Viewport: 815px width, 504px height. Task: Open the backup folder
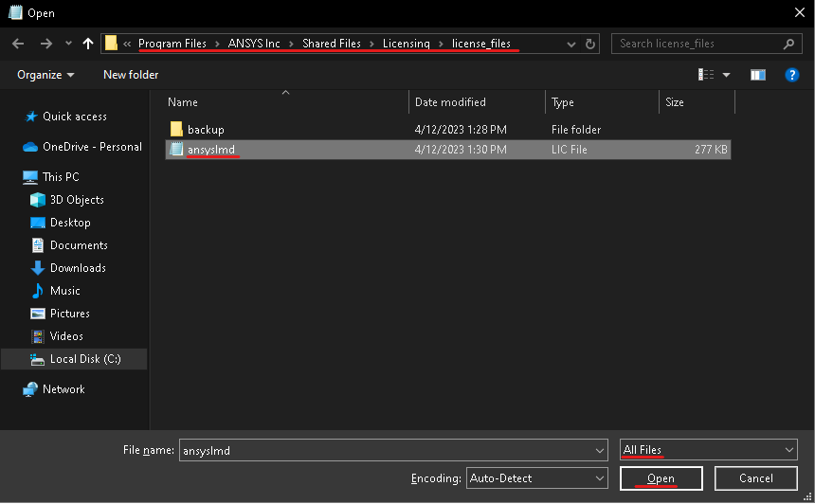click(206, 129)
